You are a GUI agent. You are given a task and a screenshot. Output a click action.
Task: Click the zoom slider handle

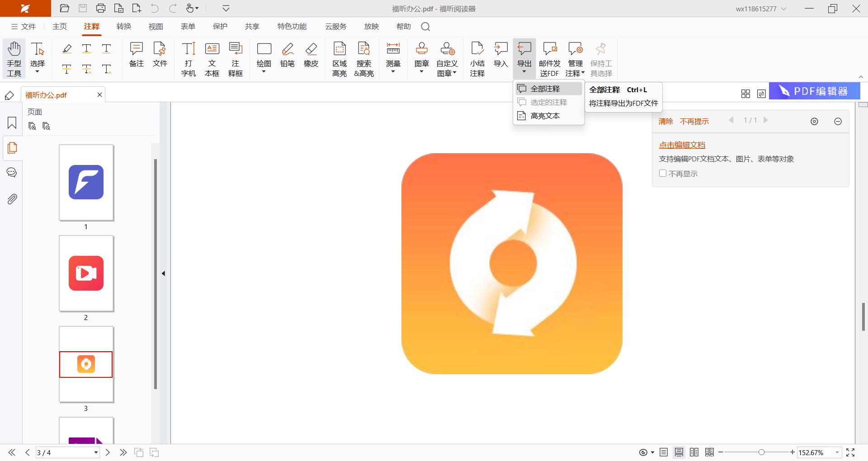(761, 452)
